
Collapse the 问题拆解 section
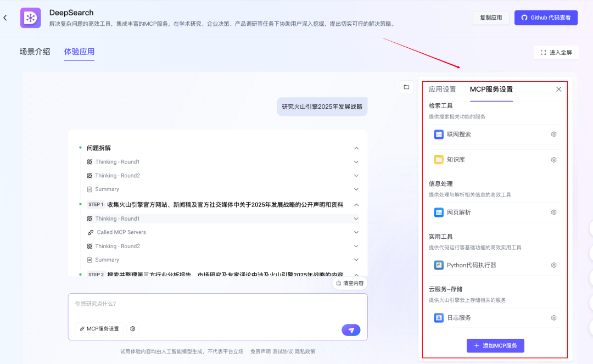pyautogui.click(x=356, y=148)
